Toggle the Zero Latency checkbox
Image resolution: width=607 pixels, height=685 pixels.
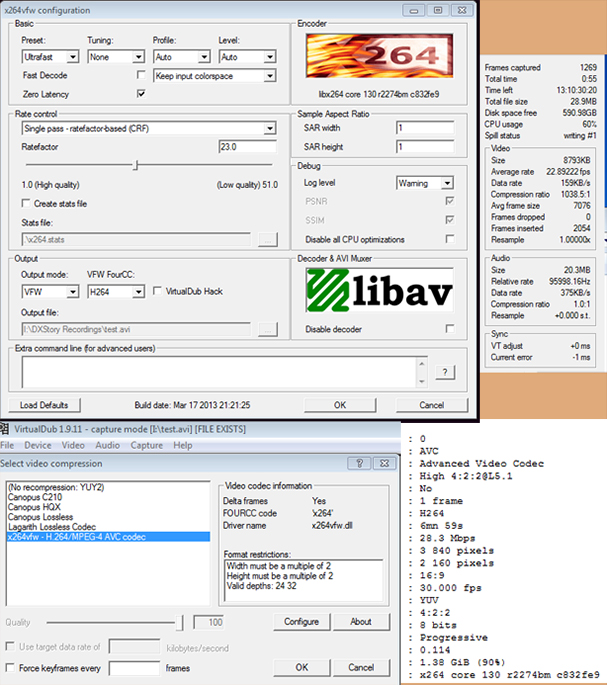(141, 93)
